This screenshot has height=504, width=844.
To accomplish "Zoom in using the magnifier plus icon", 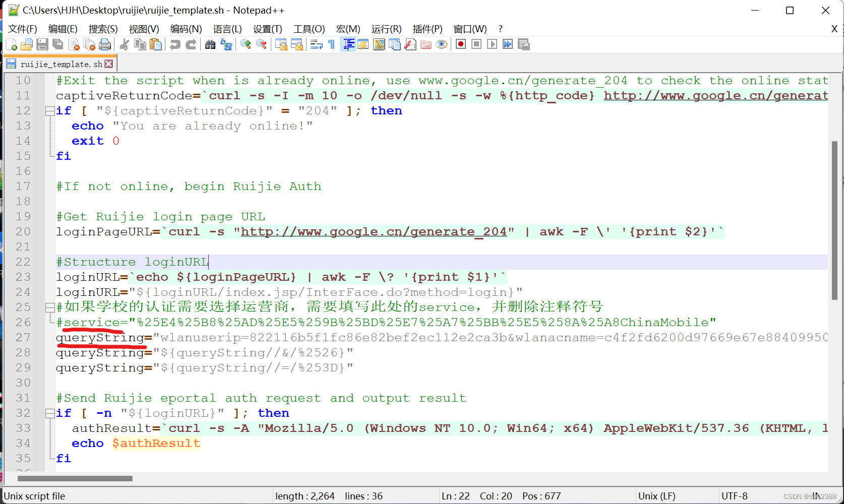I will [246, 44].
